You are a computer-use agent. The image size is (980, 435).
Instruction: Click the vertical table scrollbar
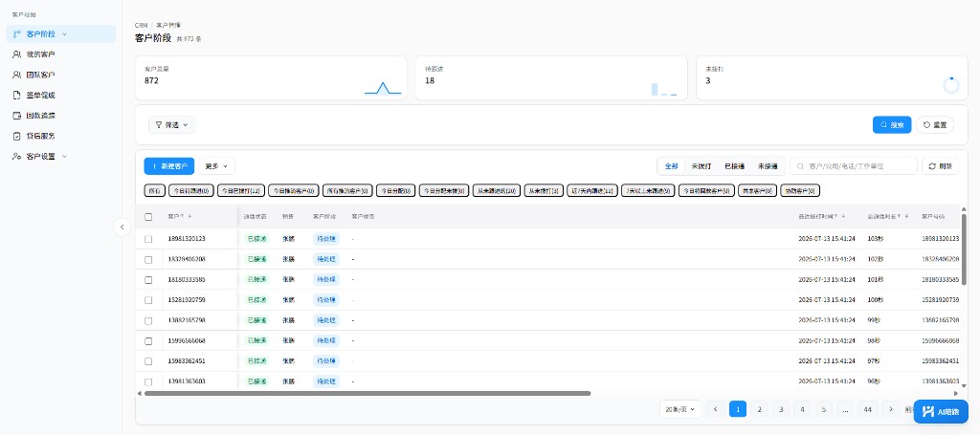pos(964,249)
